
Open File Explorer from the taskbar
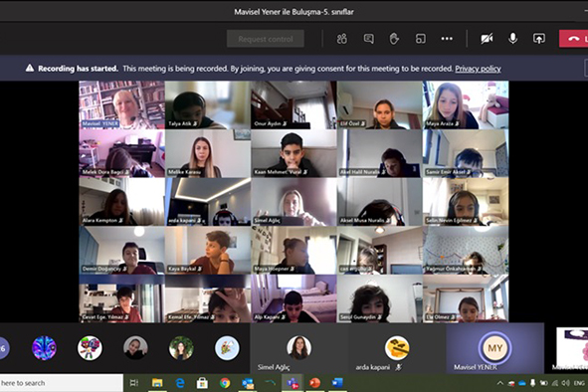pos(157,383)
